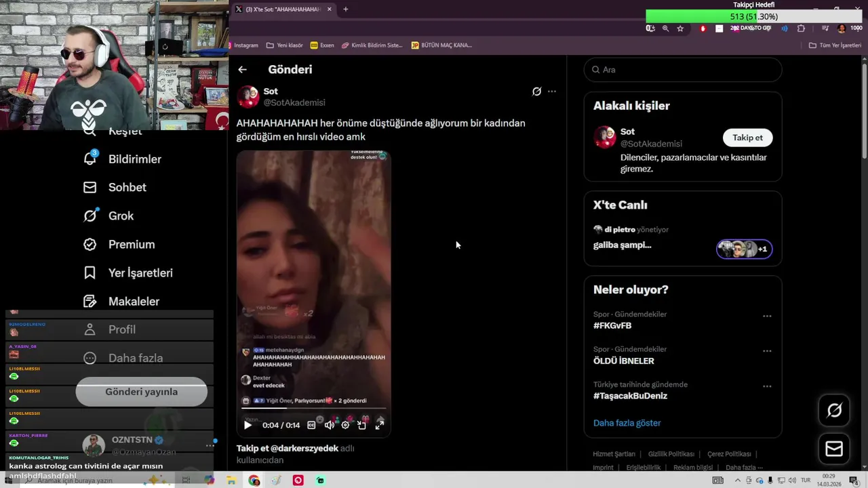Open more options for ÖLDÜ İBNELER trend
The height and width of the screenshot is (488, 868).
pyautogui.click(x=767, y=351)
